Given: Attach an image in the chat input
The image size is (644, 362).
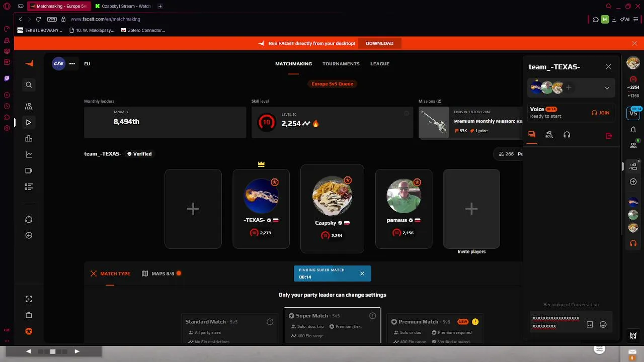Looking at the screenshot, I should click(x=590, y=325).
